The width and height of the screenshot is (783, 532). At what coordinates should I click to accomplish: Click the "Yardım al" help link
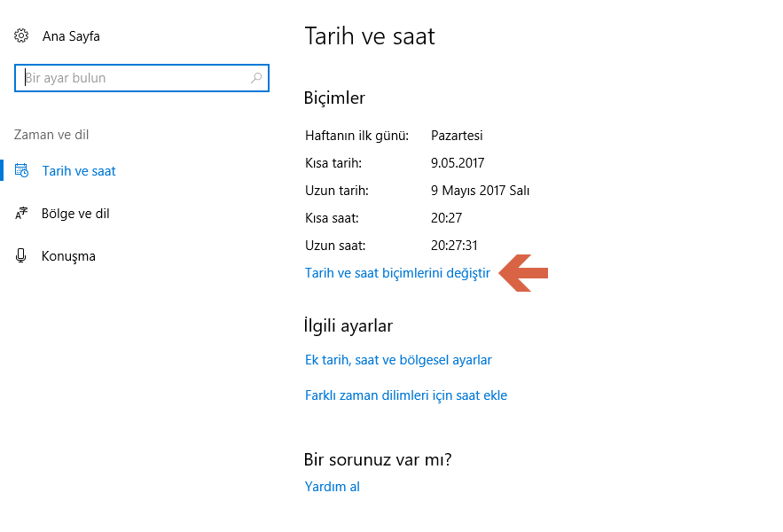pos(332,486)
